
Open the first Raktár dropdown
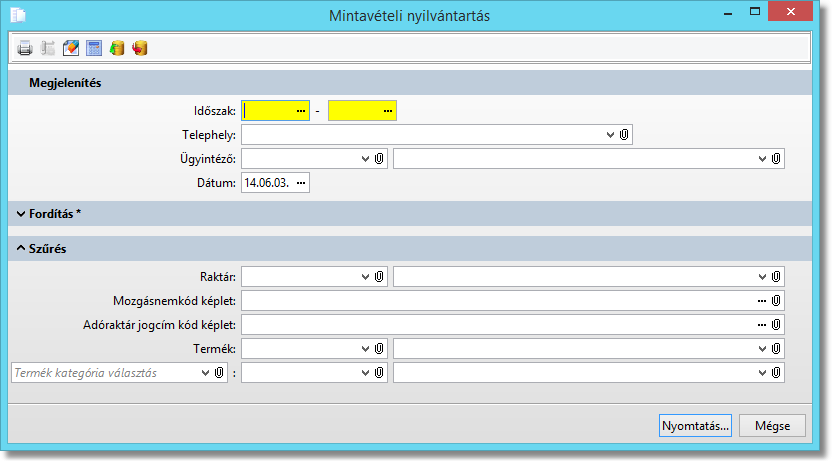(x=364, y=276)
